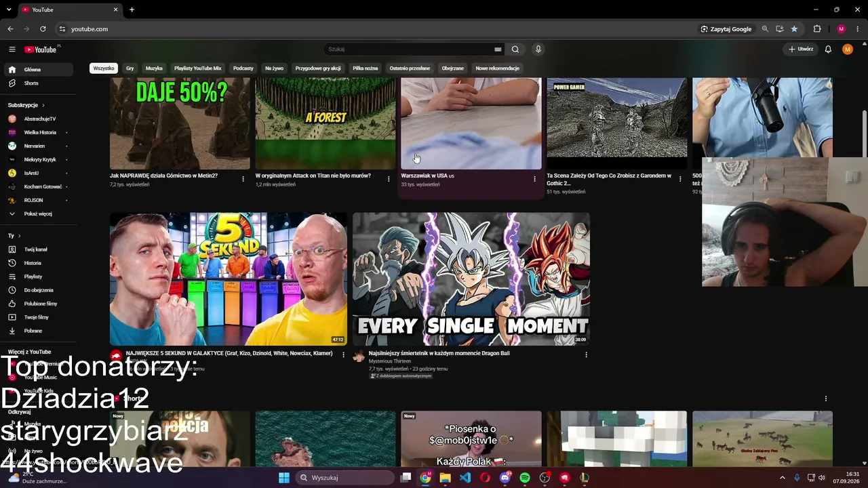This screenshot has width=868, height=488.
Task: Open the ROJSON channel subscription
Action: (x=37, y=201)
